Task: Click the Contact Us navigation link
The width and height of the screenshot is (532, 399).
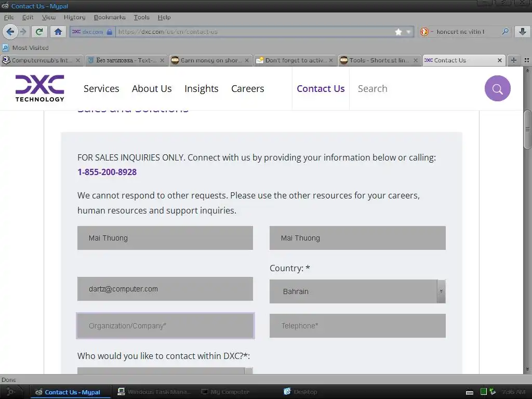Action: pyautogui.click(x=321, y=88)
